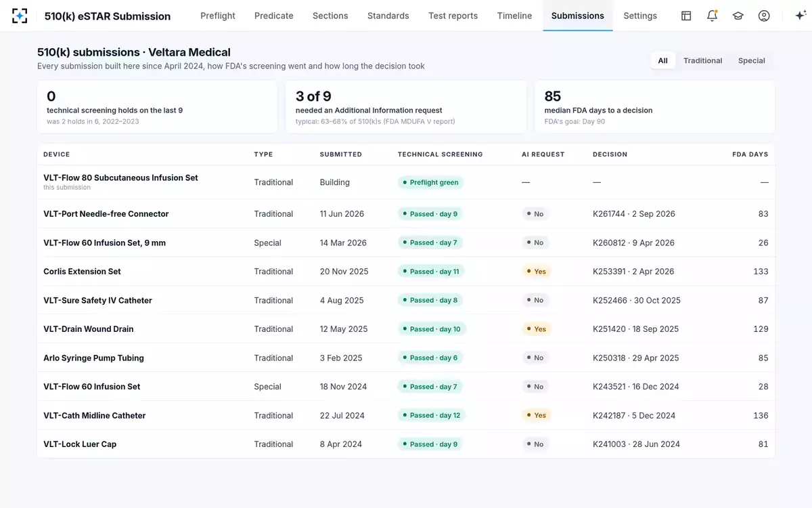Open VLT-Sure Safety IV Catheter row

coord(406,300)
